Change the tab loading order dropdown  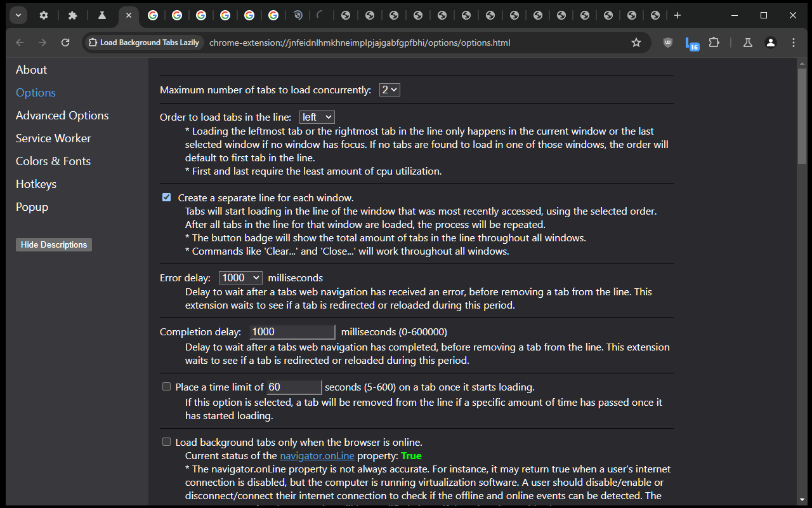click(x=317, y=117)
